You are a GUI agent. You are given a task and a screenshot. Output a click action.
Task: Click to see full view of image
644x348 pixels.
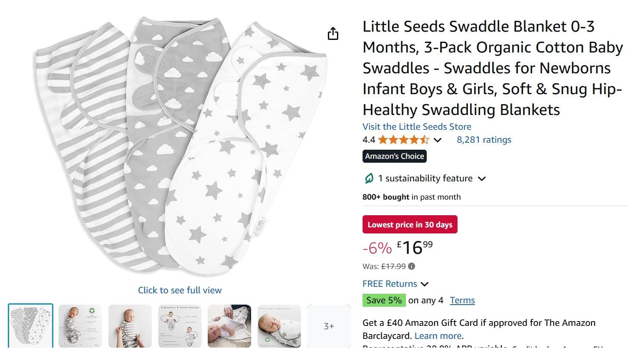coord(180,290)
